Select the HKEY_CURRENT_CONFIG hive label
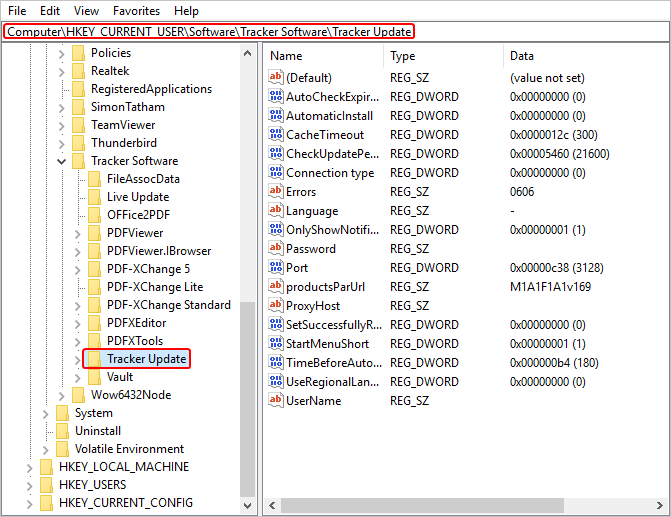The image size is (671, 517). click(126, 502)
